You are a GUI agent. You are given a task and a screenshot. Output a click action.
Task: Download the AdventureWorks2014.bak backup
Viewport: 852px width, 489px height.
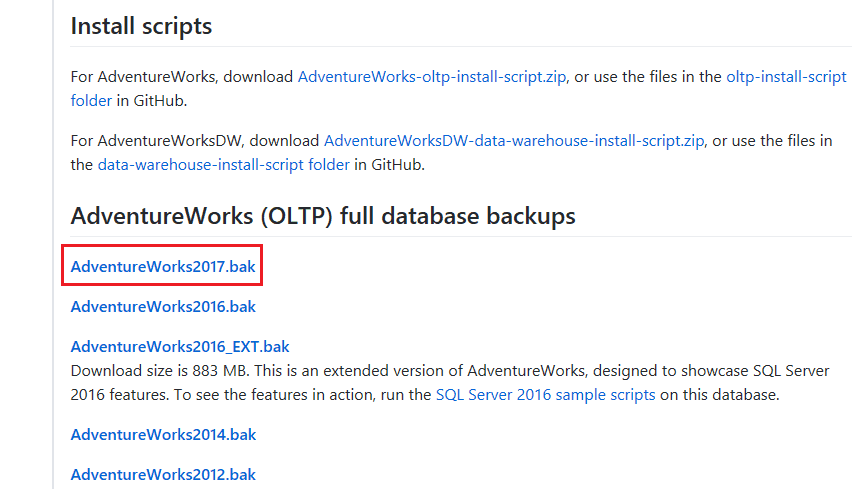(163, 435)
